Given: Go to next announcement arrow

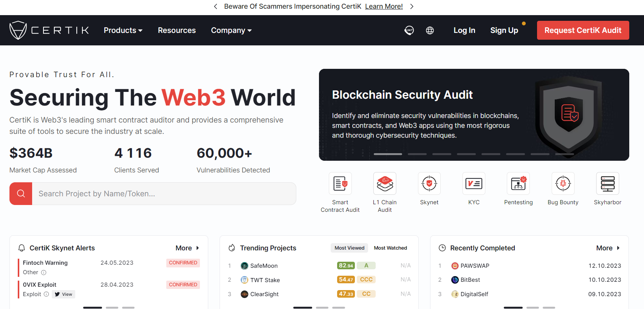Looking at the screenshot, I should (x=412, y=6).
